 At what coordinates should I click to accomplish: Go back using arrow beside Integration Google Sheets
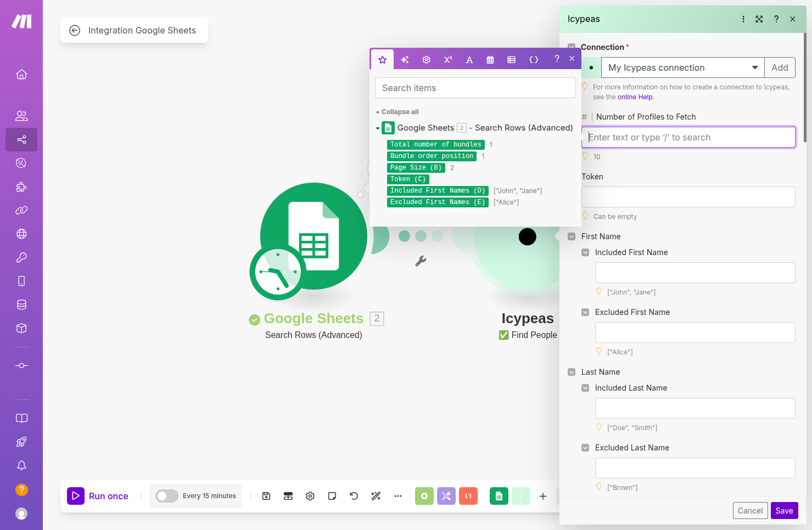point(75,30)
